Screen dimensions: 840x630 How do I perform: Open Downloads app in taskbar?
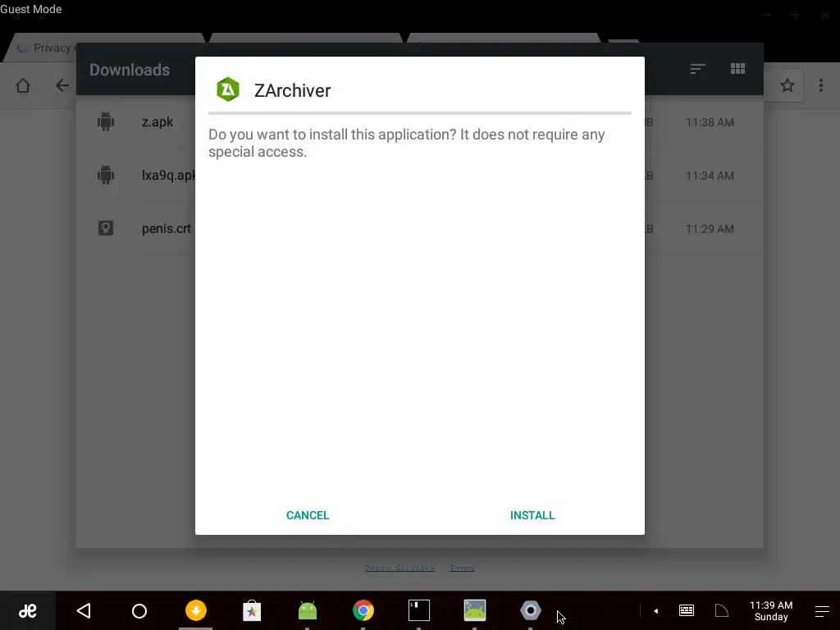[x=195, y=610]
